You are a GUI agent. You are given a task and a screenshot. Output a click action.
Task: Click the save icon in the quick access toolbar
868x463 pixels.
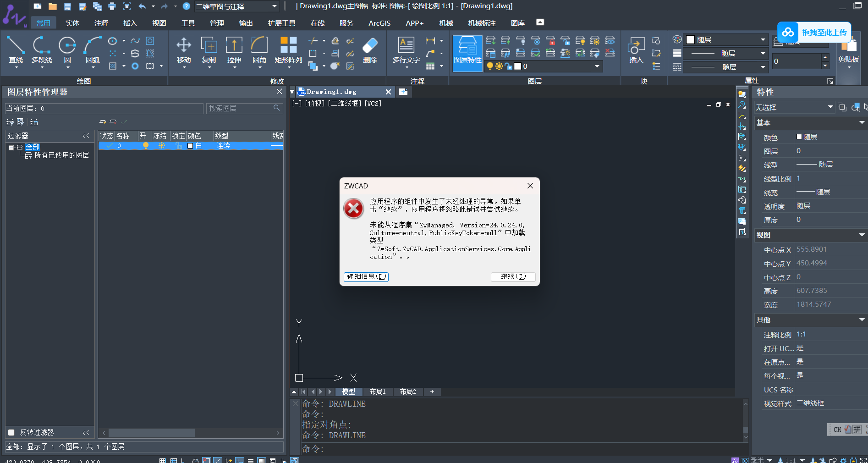67,6
